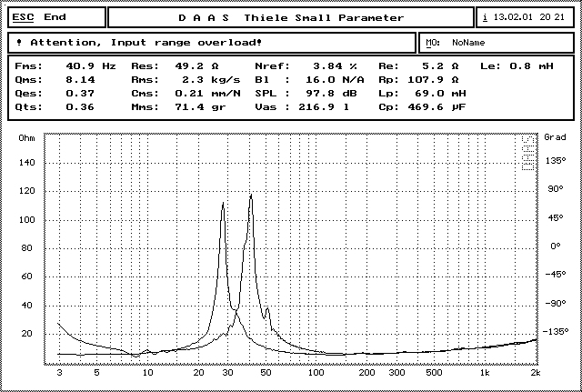Click the Grad phase axis label
The height and width of the screenshot is (392, 582).
pyautogui.click(x=555, y=137)
